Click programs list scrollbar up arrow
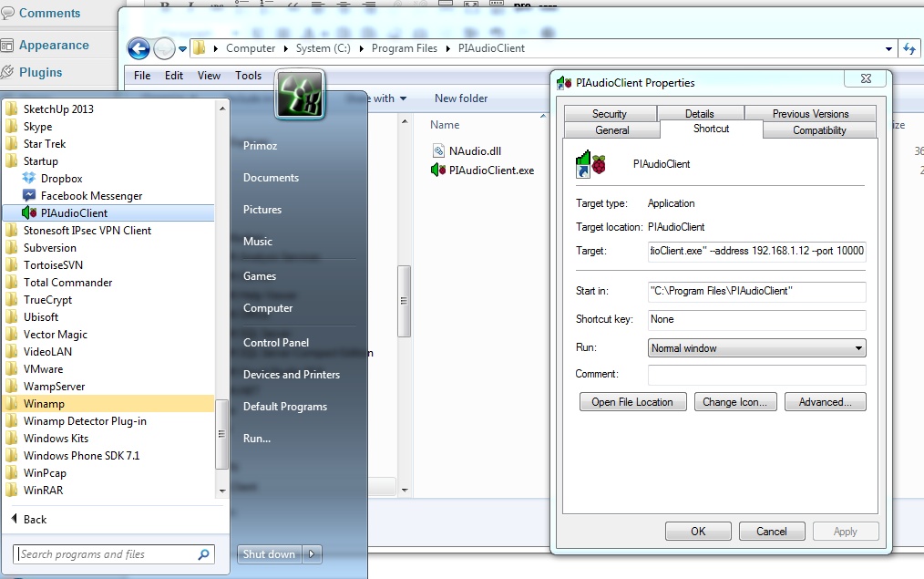924x579 pixels. [x=222, y=109]
